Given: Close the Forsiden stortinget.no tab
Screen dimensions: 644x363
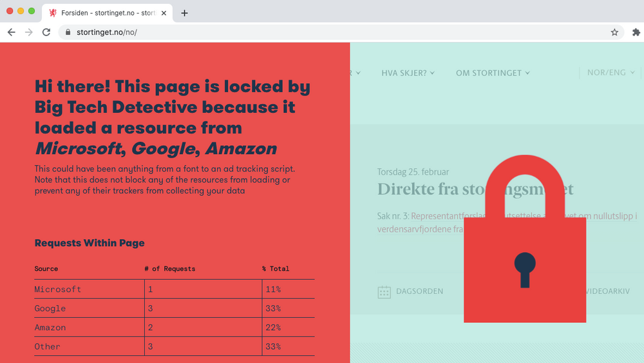Looking at the screenshot, I should (164, 13).
